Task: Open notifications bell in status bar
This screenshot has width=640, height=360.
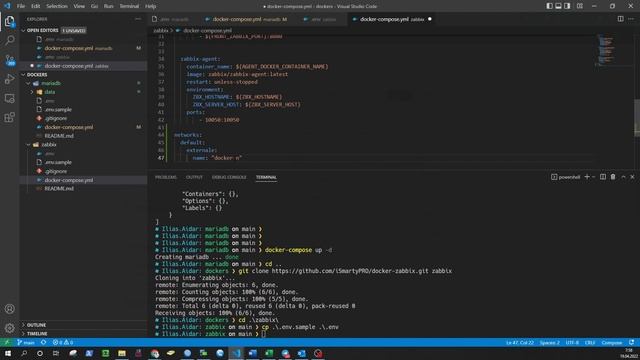Action: [631, 342]
